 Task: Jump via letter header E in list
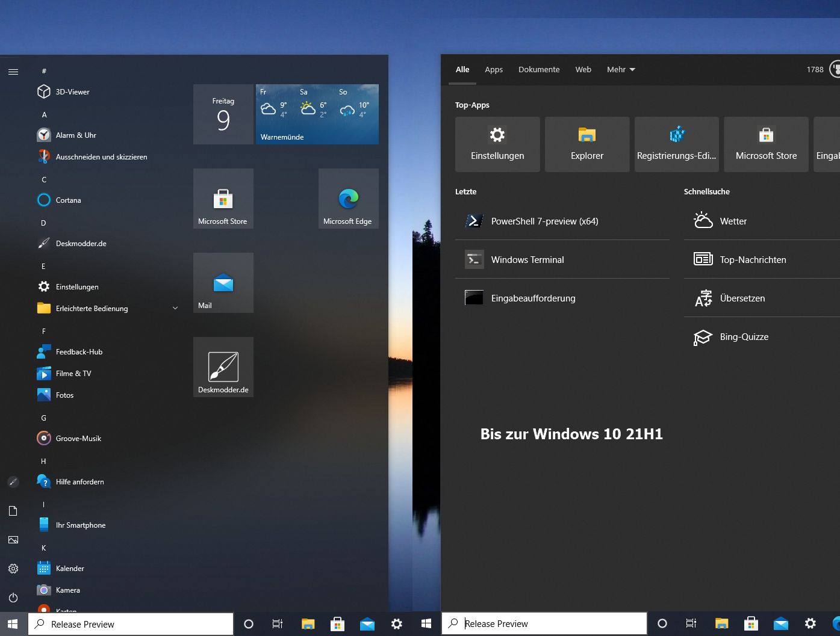point(43,266)
